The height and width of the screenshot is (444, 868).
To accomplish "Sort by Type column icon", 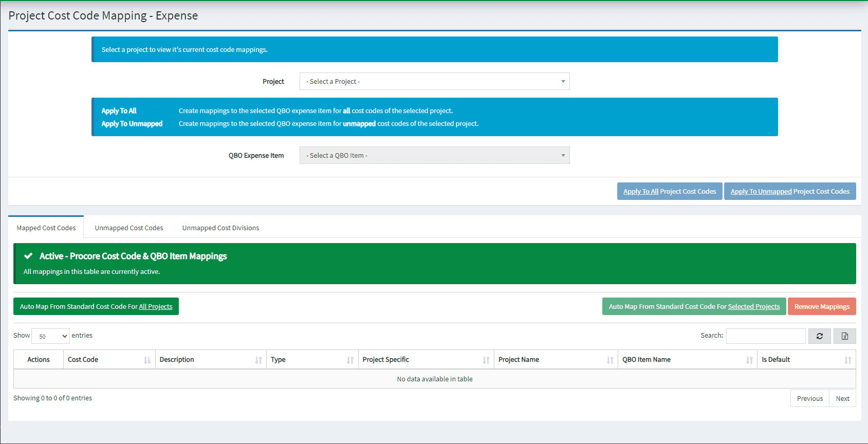I will (x=350, y=360).
